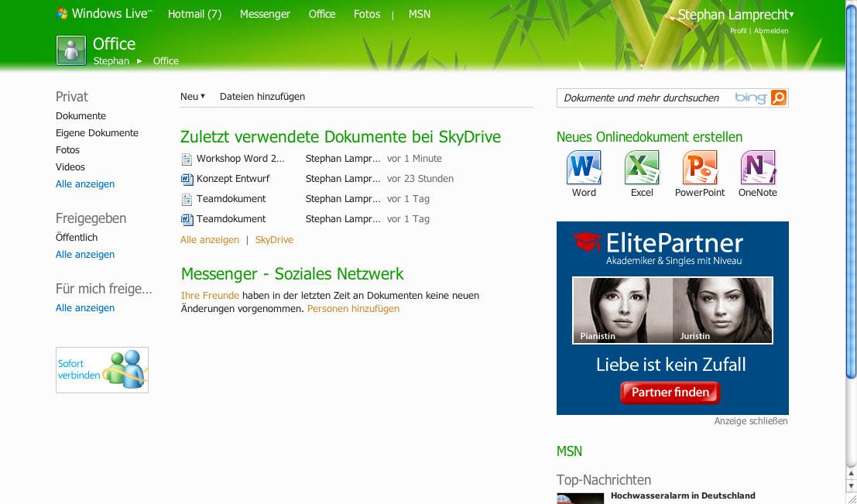
Task: Select Office in the top navigation bar
Action: point(322,14)
